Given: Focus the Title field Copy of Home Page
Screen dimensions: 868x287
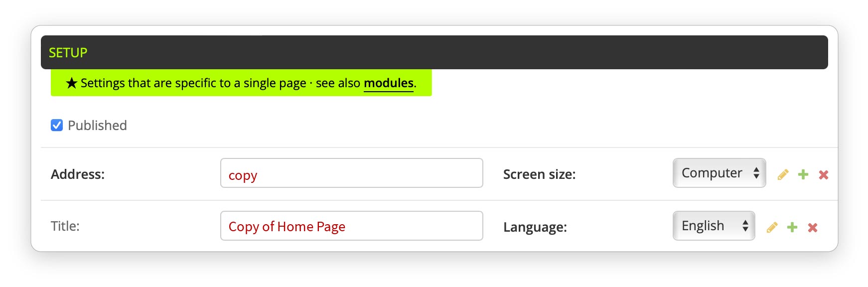Looking at the screenshot, I should pyautogui.click(x=351, y=226).
